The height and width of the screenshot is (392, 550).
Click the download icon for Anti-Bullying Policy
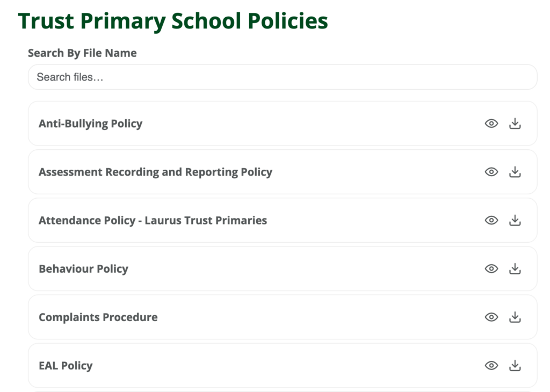[515, 124]
